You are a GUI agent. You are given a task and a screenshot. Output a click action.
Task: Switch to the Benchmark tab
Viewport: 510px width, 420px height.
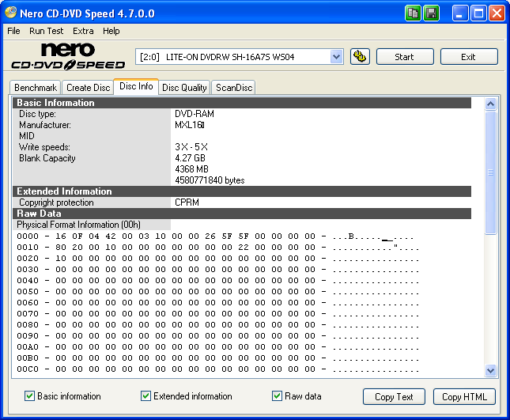(36, 88)
